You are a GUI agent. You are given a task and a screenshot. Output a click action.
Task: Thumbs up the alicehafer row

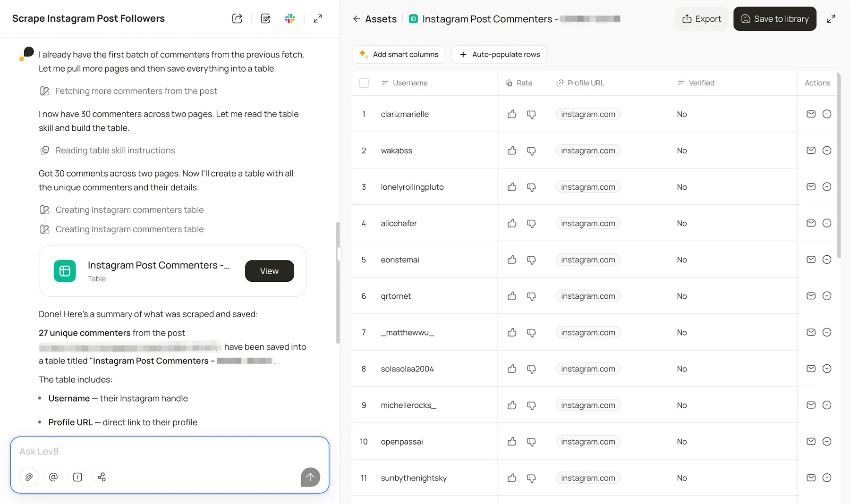pyautogui.click(x=512, y=223)
